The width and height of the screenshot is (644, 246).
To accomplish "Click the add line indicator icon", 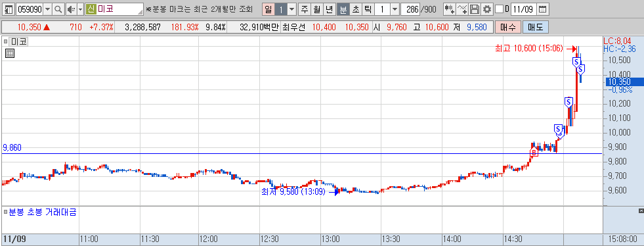I will pos(462,9).
